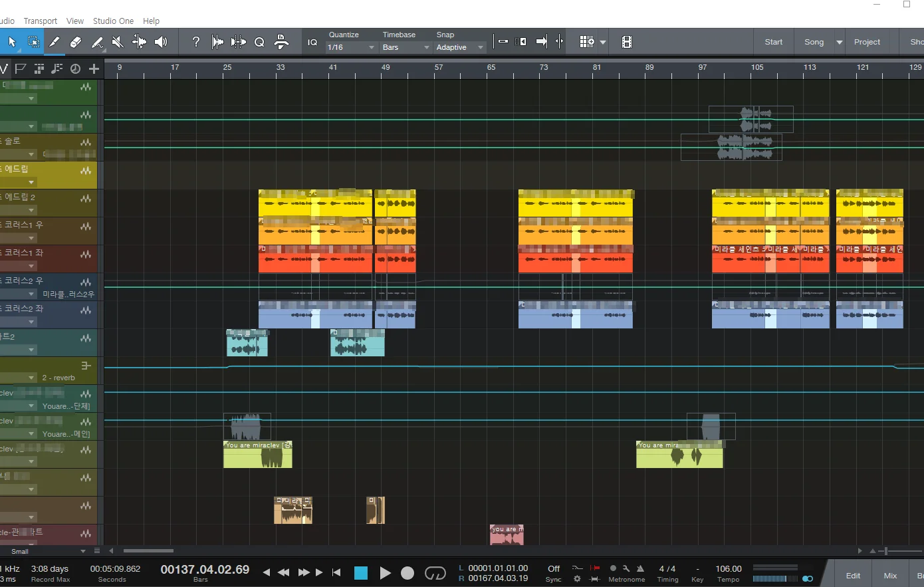Open the 에드립 track dropdown arrow
This screenshot has height=587, width=924.
click(x=31, y=182)
